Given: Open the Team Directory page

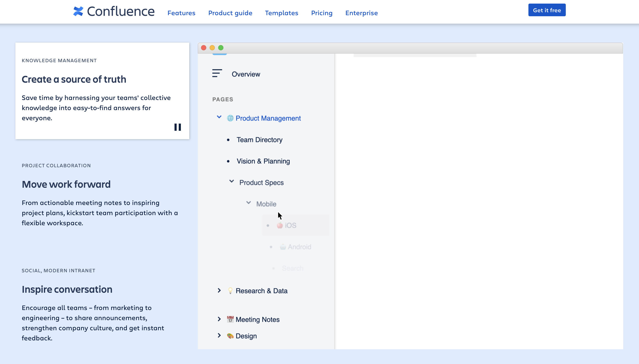Looking at the screenshot, I should [259, 140].
